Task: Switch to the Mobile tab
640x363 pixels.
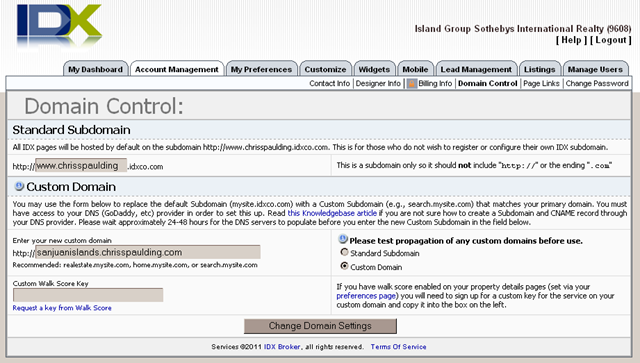Action: [415, 69]
